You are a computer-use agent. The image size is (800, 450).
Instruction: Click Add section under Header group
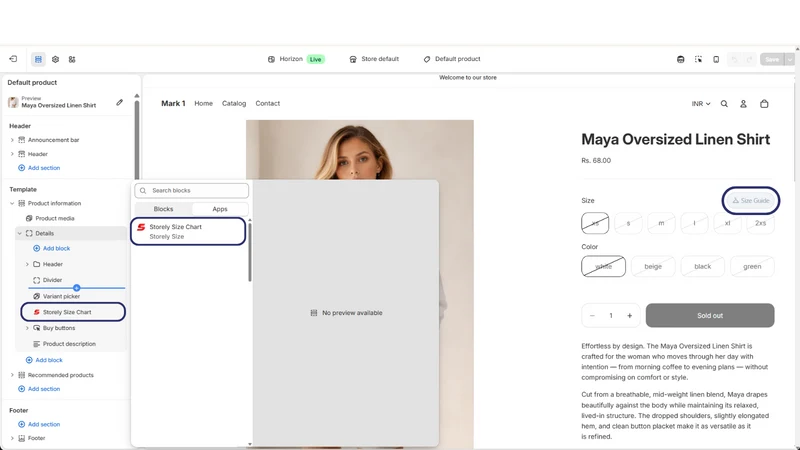click(x=39, y=168)
